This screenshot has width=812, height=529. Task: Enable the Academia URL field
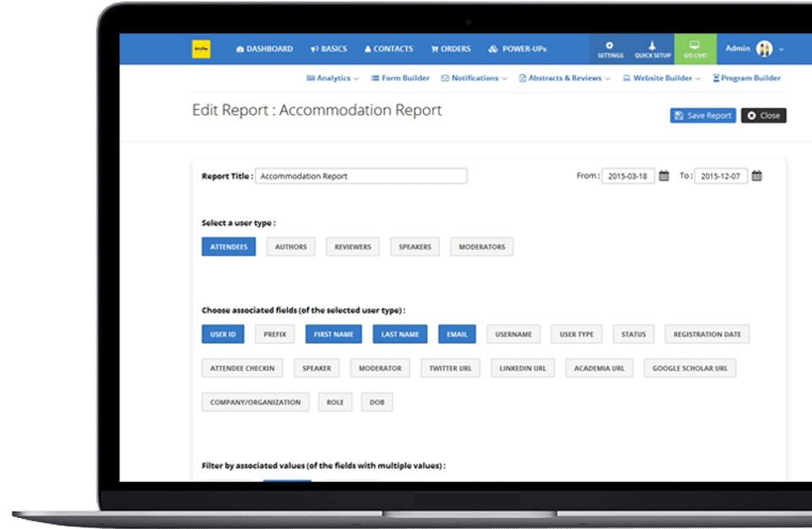coord(599,368)
